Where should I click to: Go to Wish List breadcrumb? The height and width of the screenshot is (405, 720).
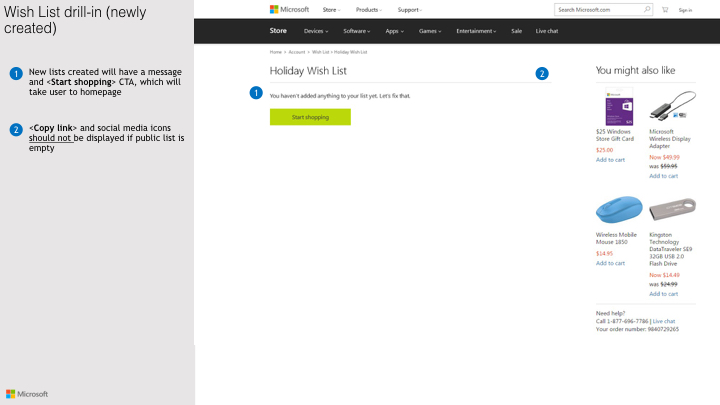[x=321, y=52]
